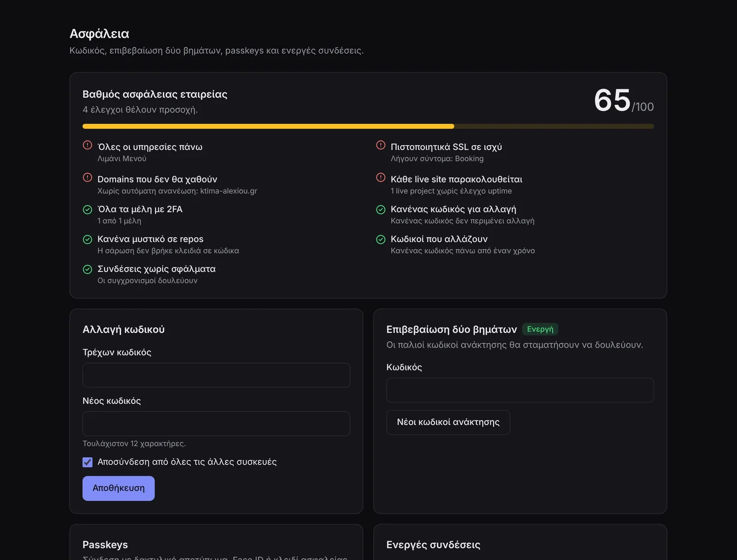The image size is (737, 560).
Task: Click the text Τουλάχιστον 12 χαρακτήρες.
Action: click(x=134, y=443)
